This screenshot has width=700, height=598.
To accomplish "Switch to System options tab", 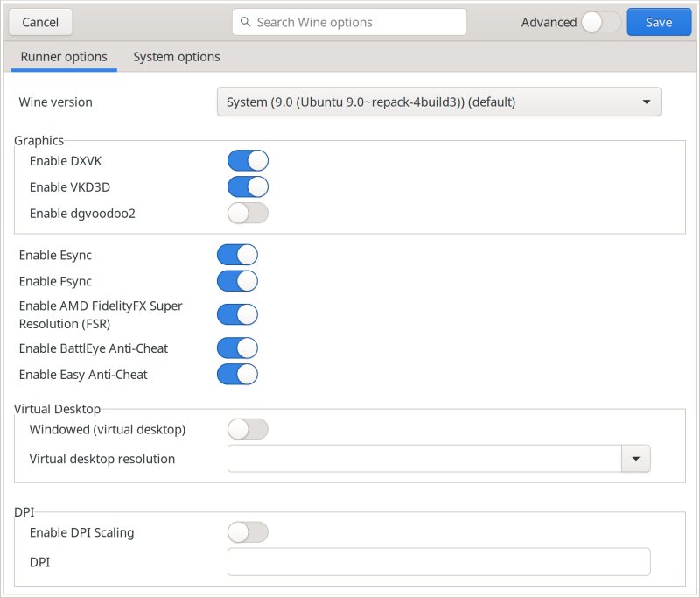I will click(177, 57).
